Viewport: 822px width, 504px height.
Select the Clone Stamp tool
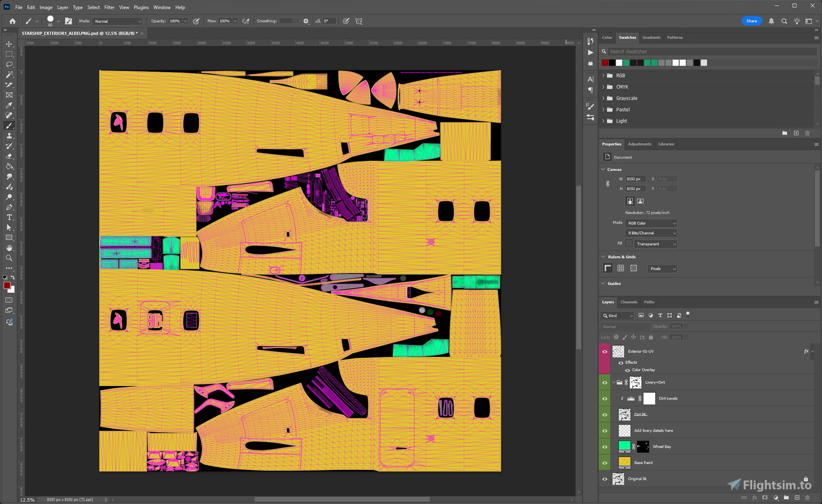point(9,136)
